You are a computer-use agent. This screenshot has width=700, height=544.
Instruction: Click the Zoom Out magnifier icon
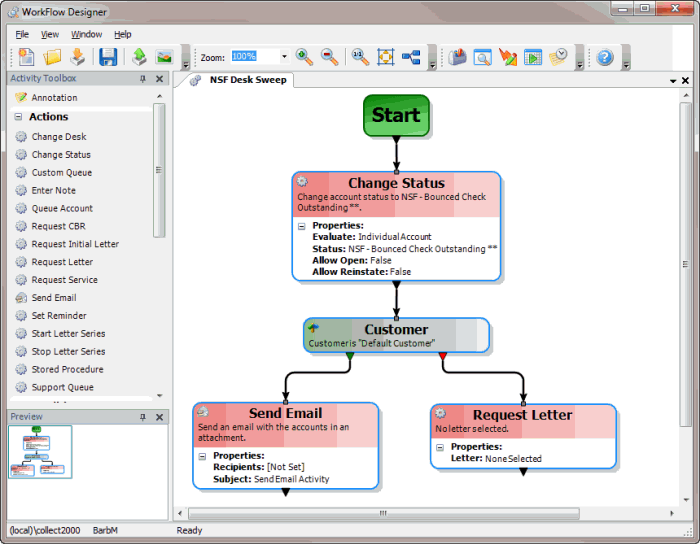point(329,57)
